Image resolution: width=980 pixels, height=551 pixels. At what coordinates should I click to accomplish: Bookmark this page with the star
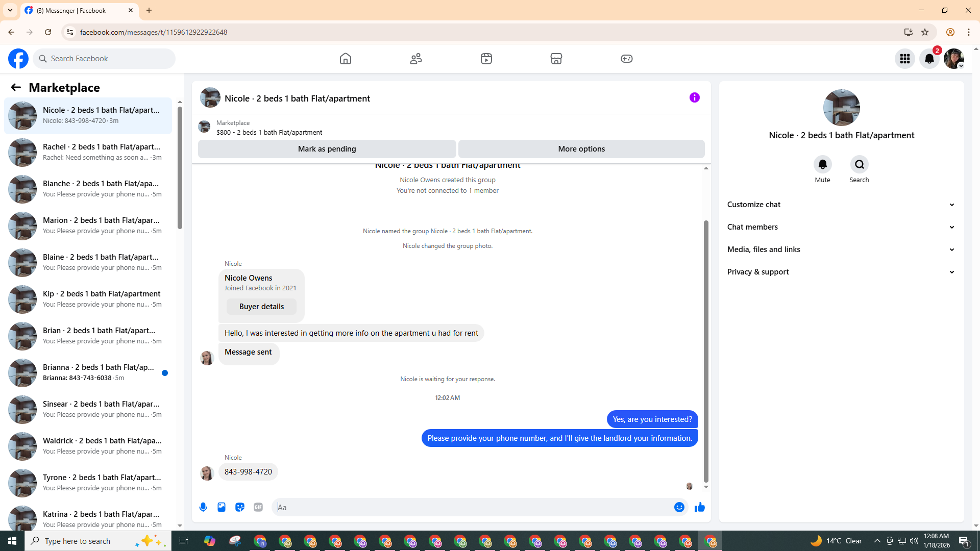tap(925, 32)
